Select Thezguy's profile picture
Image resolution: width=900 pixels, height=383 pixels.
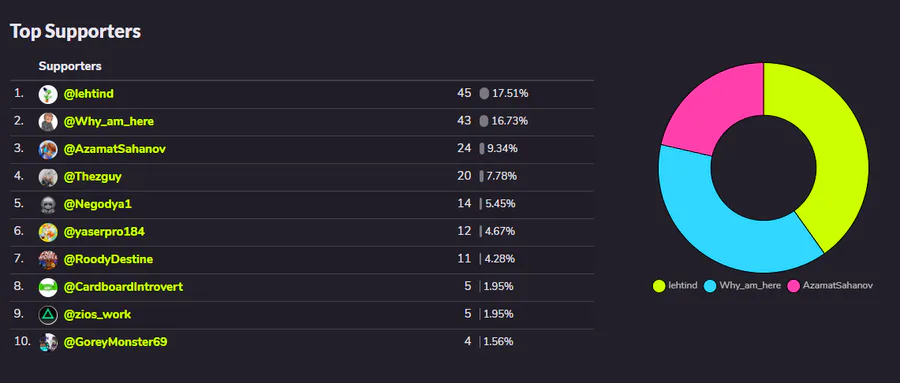(x=48, y=177)
